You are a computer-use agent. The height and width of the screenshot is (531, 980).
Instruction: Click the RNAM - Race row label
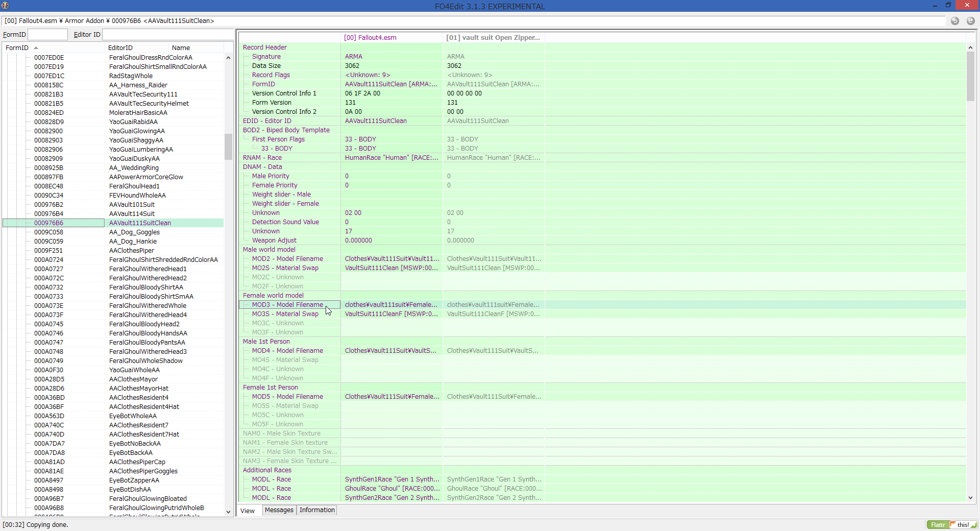click(262, 158)
